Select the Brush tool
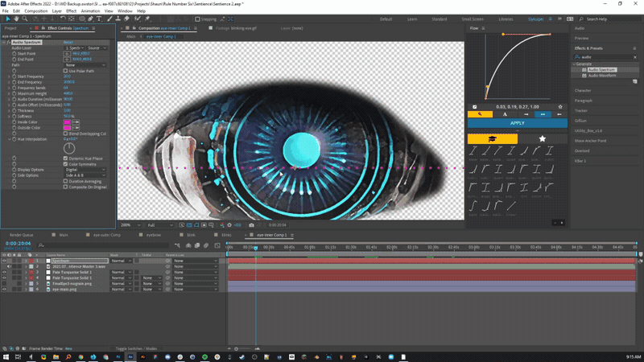The height and width of the screenshot is (362, 644). pos(109,19)
